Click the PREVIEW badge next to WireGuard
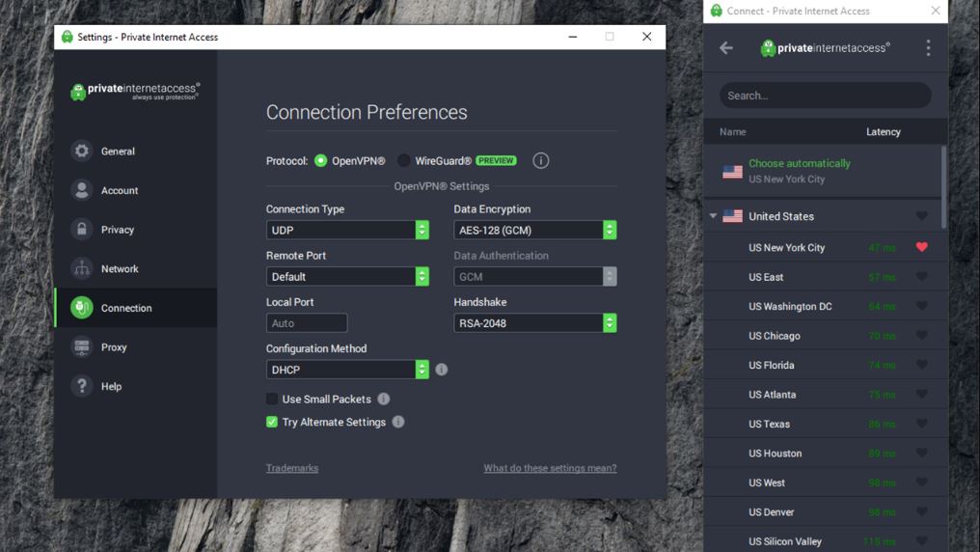Image resolution: width=980 pixels, height=552 pixels. pyautogui.click(x=496, y=160)
